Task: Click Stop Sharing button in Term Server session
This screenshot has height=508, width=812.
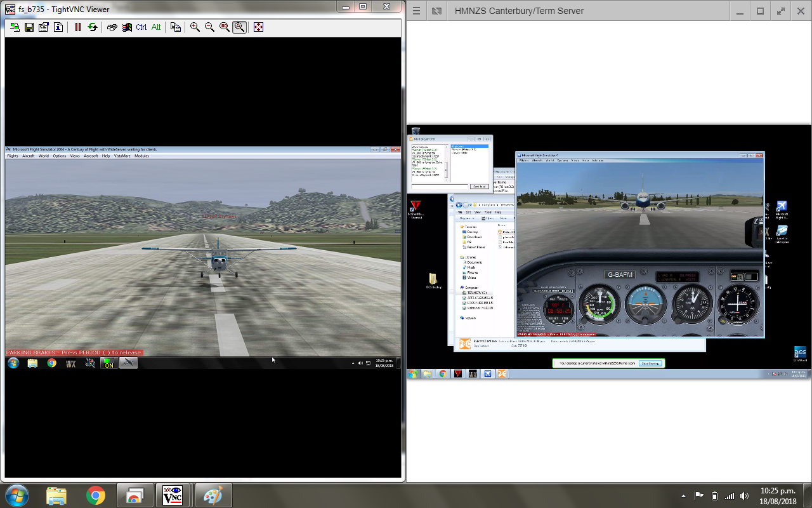Action: coord(651,363)
